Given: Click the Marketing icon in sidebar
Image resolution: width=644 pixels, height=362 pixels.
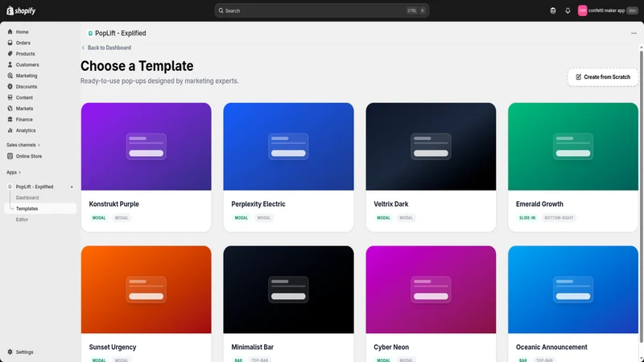Looking at the screenshot, I should click(10, 76).
